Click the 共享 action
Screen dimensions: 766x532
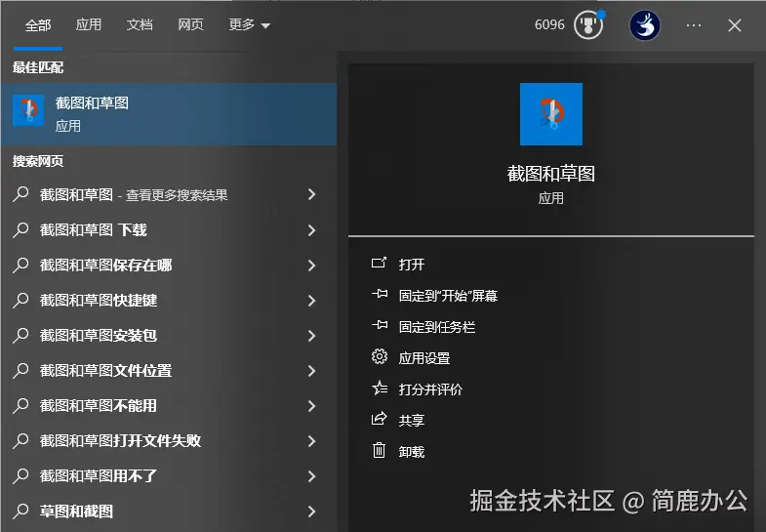(412, 421)
